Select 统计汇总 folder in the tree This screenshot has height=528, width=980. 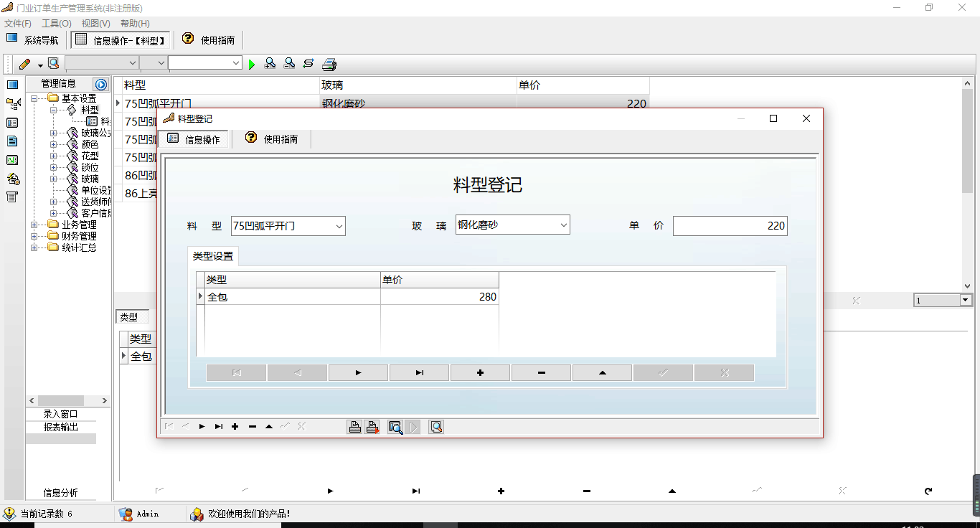[x=79, y=247]
